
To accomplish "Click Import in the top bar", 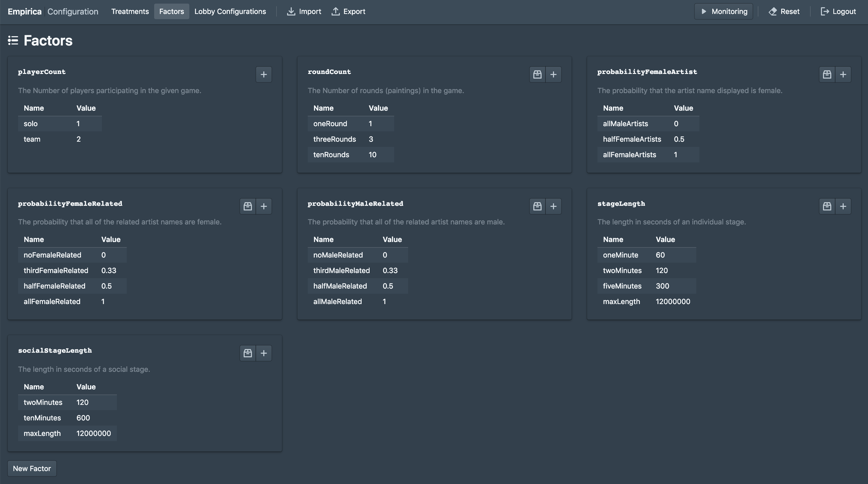I will click(304, 11).
